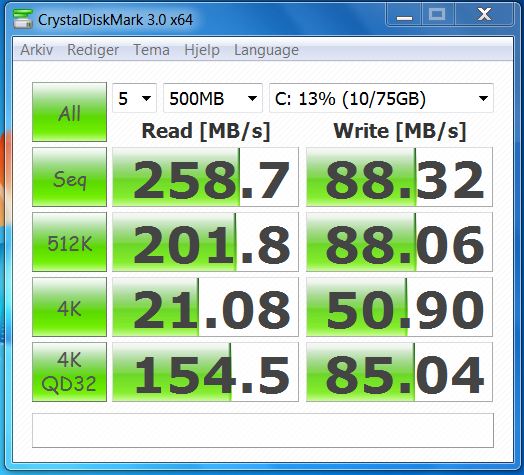The image size is (524, 475).
Task: Click the 4K read result 21.08
Action: (205, 307)
